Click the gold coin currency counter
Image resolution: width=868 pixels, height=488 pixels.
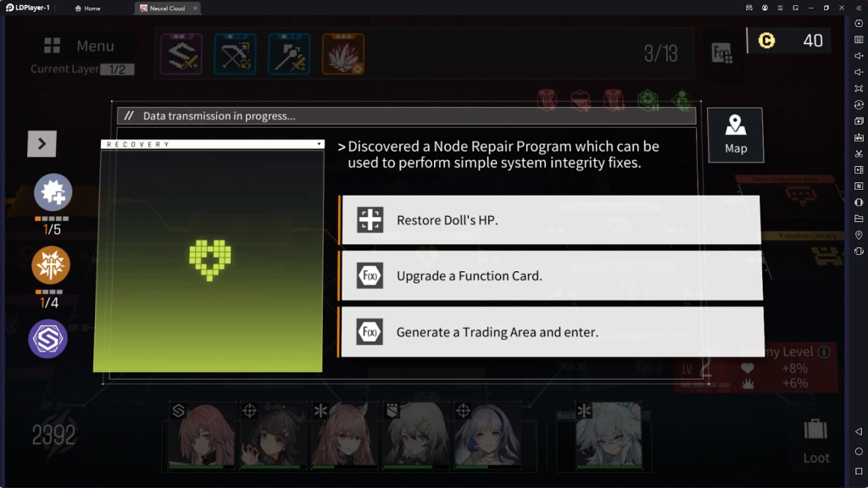click(x=790, y=41)
